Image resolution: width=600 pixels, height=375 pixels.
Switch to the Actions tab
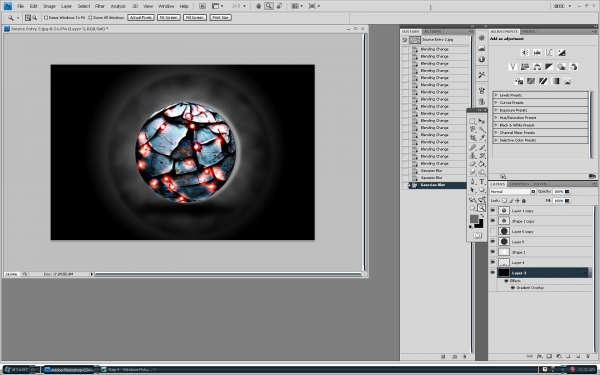tap(432, 31)
